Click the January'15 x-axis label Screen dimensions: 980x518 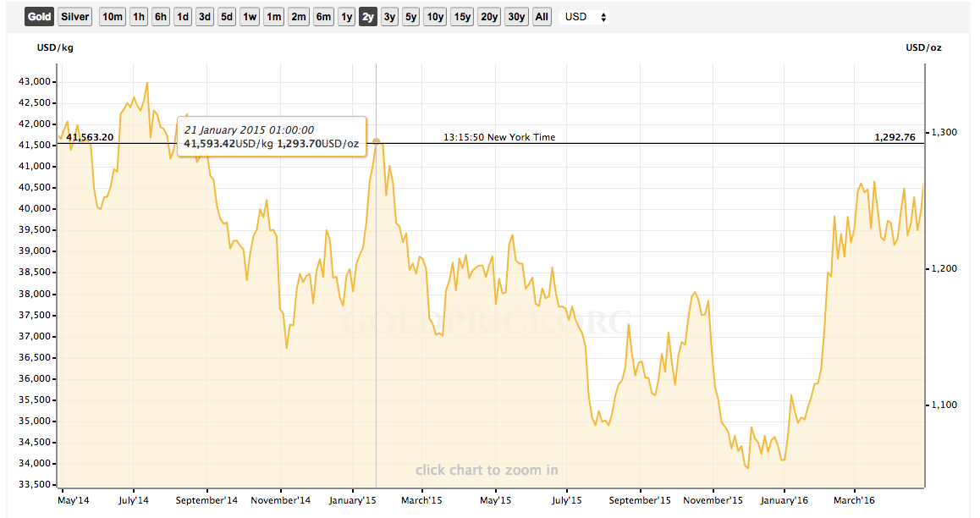pyautogui.click(x=353, y=500)
